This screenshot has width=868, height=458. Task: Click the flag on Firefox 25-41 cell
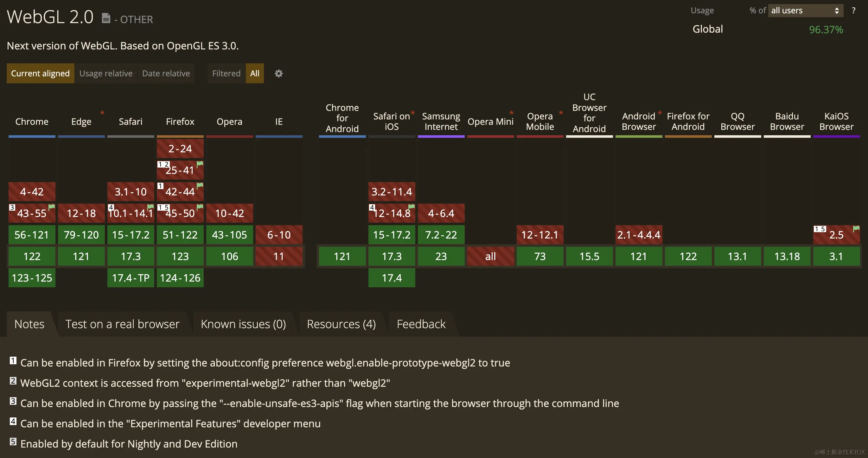coord(200,164)
